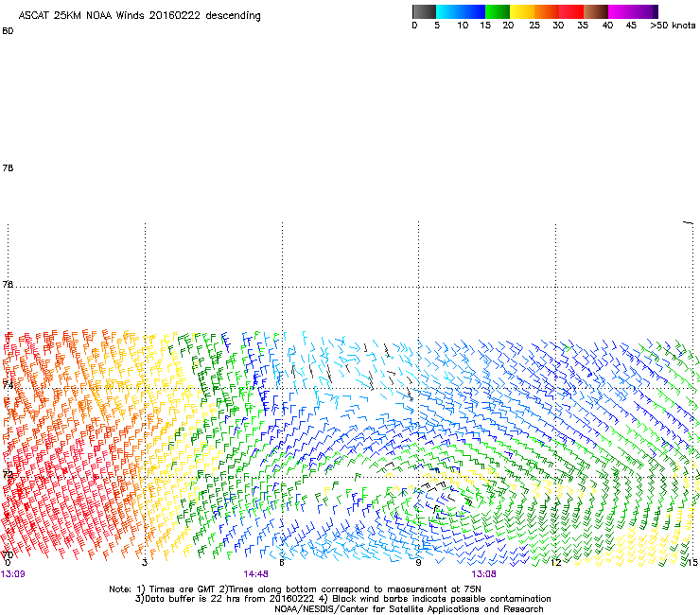Click the "20" label under the color scale
The image size is (700, 615).
click(x=508, y=26)
